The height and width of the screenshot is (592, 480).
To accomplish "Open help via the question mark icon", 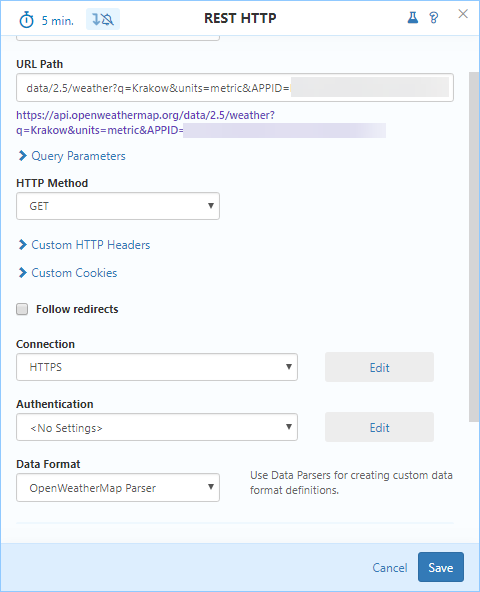I will point(434,17).
